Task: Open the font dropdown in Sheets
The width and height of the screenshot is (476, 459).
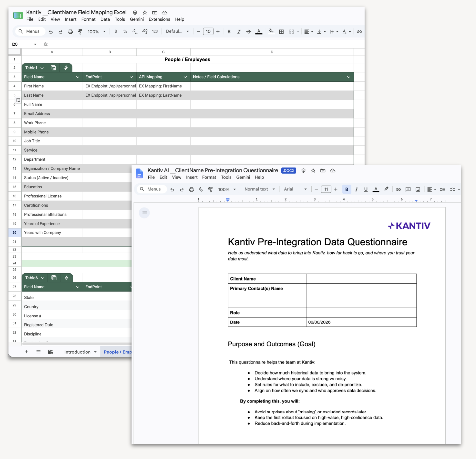Action: [178, 31]
